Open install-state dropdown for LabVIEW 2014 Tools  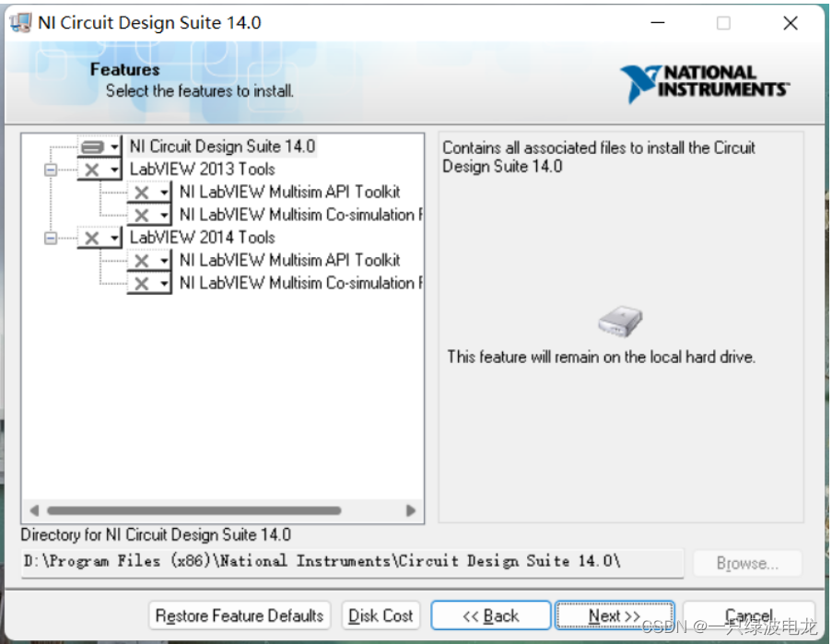coord(100,238)
